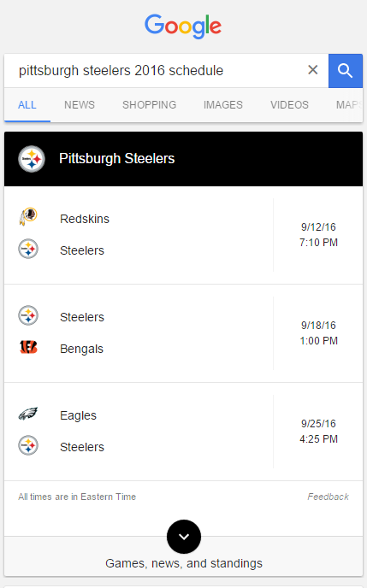
Task: Click the Google logo
Action: pyautogui.click(x=183, y=26)
